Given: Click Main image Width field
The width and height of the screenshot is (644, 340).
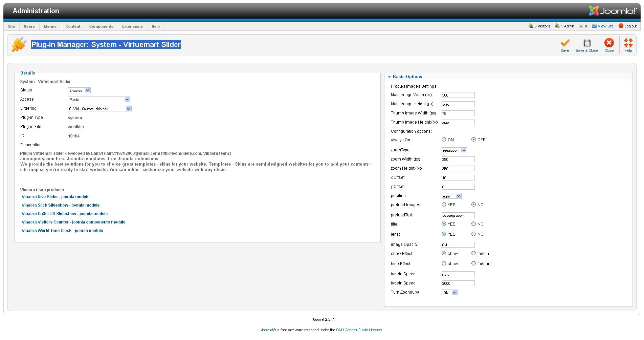Looking at the screenshot, I should click(458, 95).
